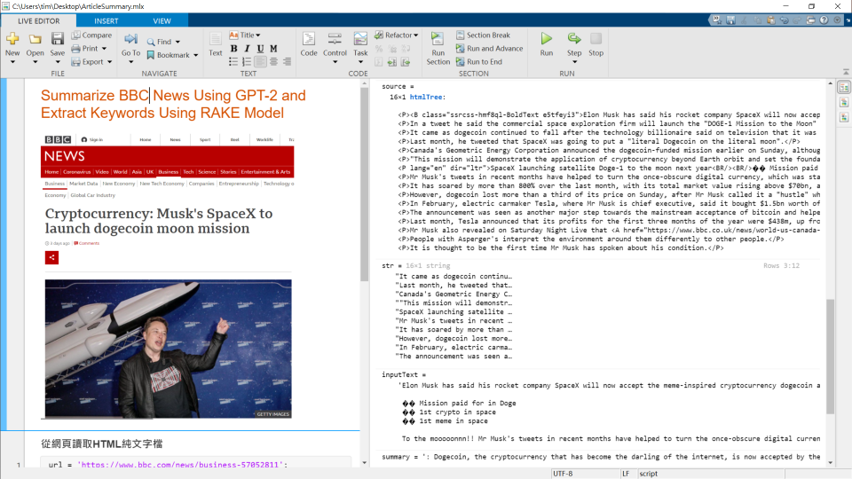
Task: Click the Control slider icon
Action: click(335, 39)
